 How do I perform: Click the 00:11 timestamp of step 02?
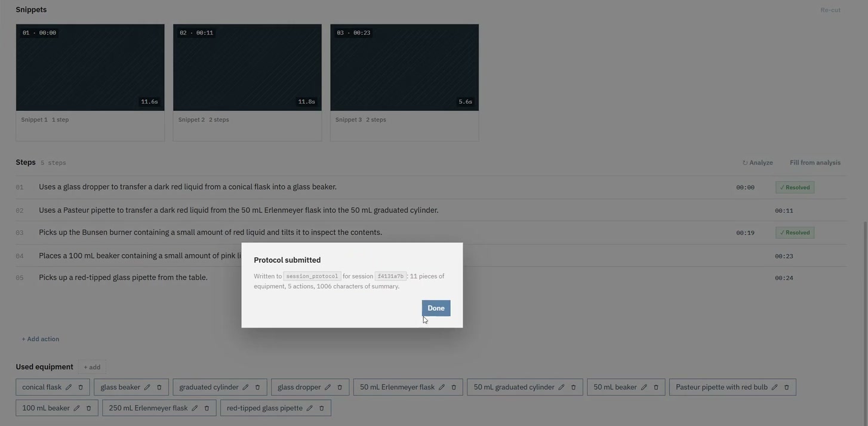(x=784, y=211)
